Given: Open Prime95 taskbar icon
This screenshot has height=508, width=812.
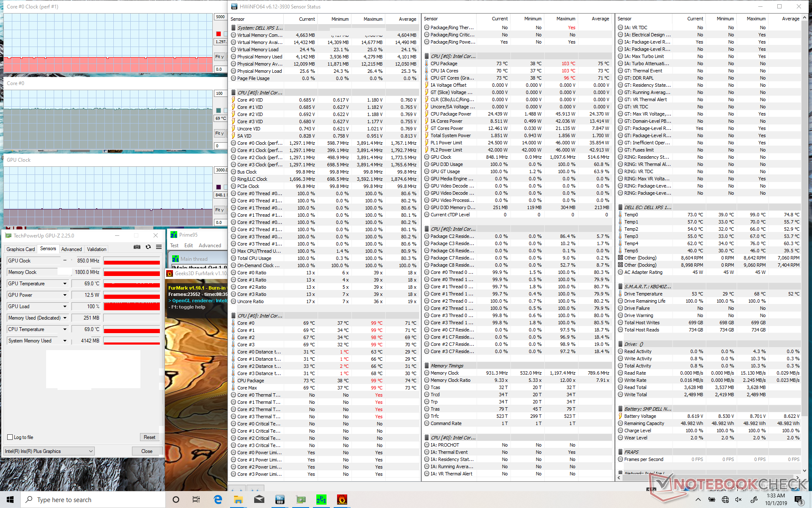Looking at the screenshot, I should [x=321, y=500].
